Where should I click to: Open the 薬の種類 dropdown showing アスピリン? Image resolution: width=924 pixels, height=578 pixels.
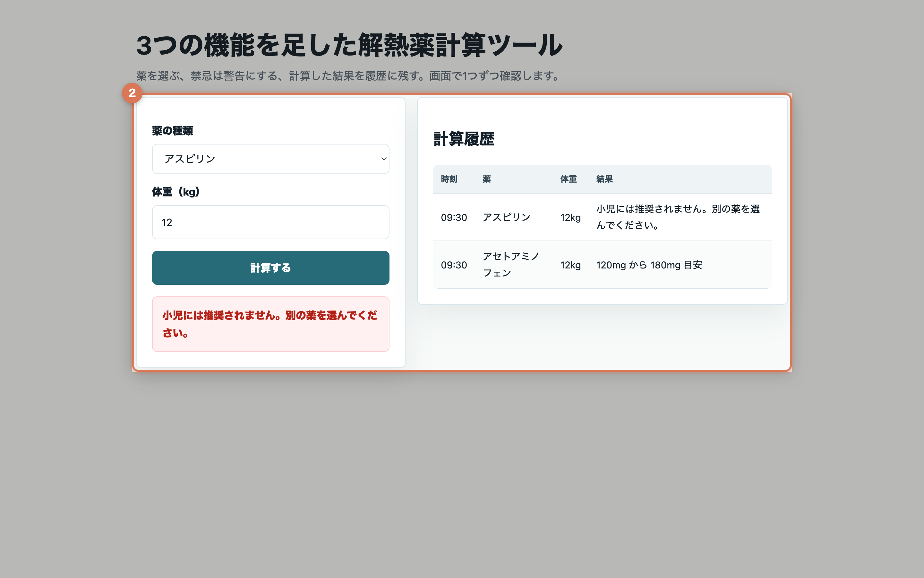point(270,159)
